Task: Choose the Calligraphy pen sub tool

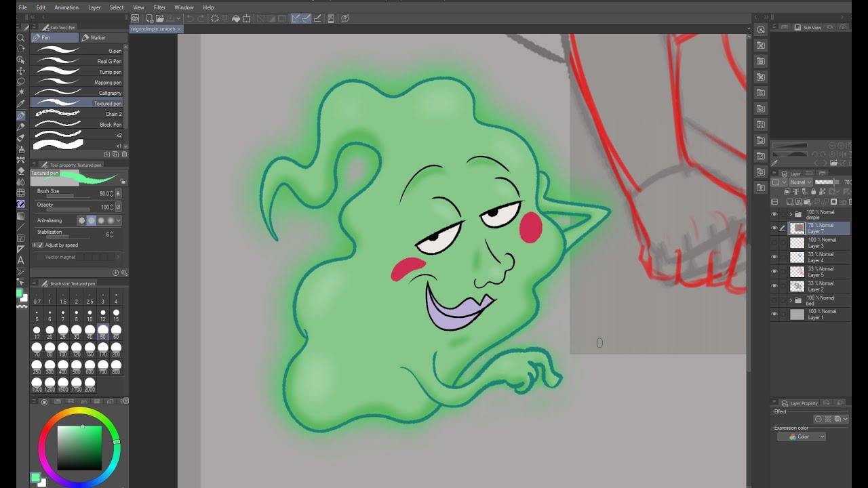Action: [x=77, y=93]
